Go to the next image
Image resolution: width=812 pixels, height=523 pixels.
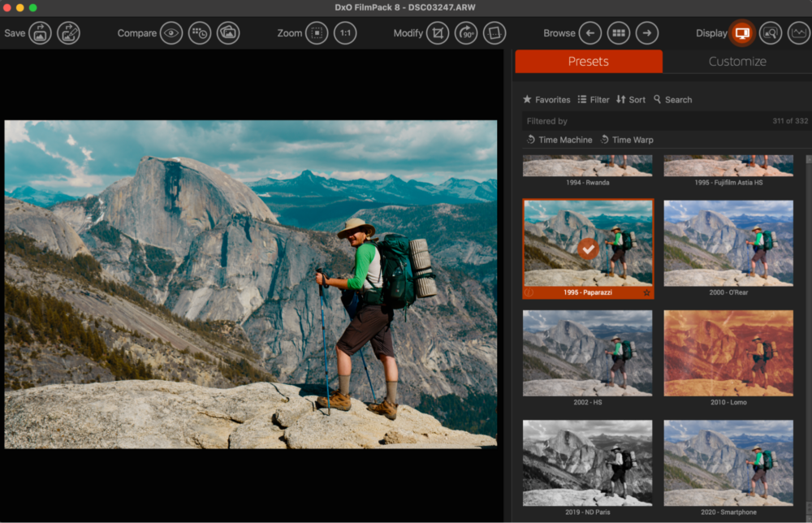646,33
